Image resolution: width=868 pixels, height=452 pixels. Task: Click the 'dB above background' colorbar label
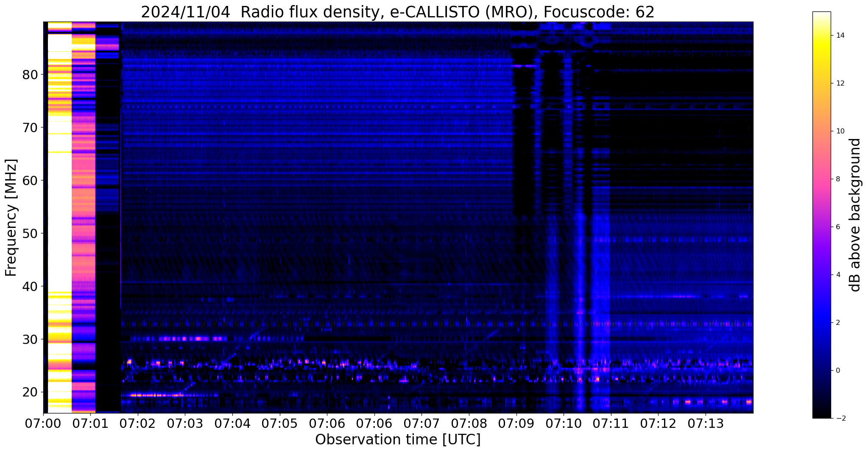855,215
